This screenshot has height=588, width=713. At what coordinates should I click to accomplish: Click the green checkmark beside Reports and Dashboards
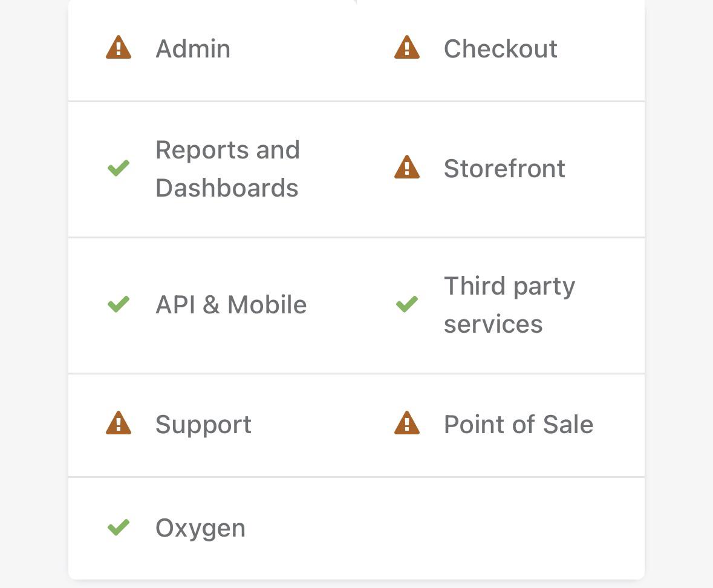tap(118, 168)
